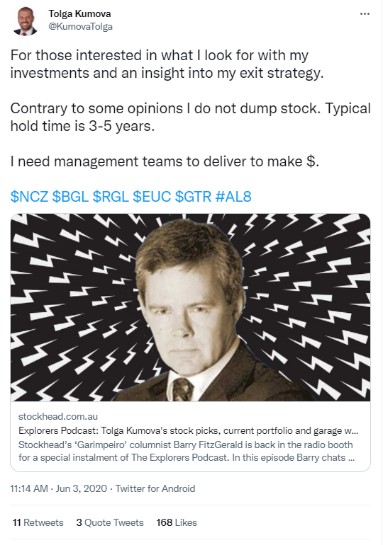Open the Tolga Kumova display name
The width and height of the screenshot is (383, 545).
80,14
